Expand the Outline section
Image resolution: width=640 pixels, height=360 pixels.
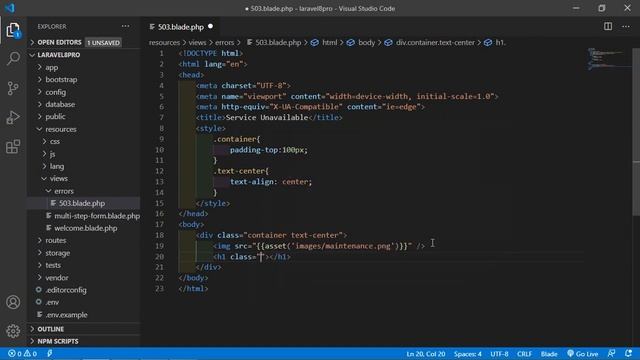[51, 329]
